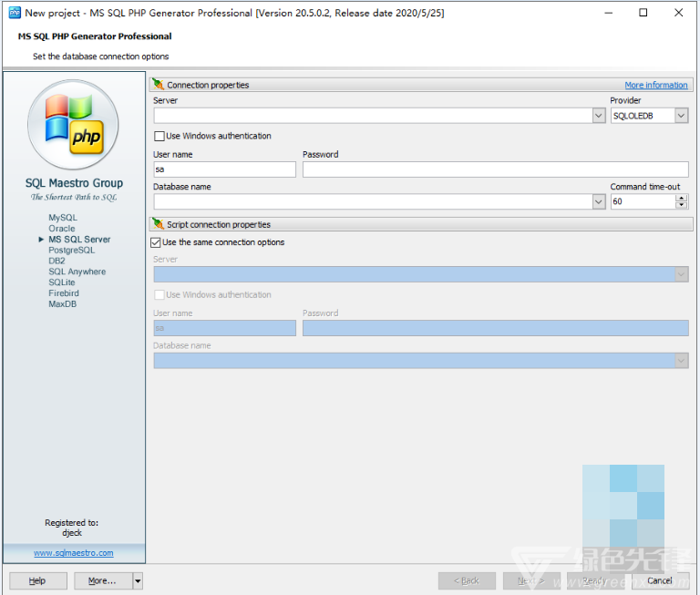Image resolution: width=700 pixels, height=595 pixels.
Task: Click the Ready button
Action: tap(595, 580)
